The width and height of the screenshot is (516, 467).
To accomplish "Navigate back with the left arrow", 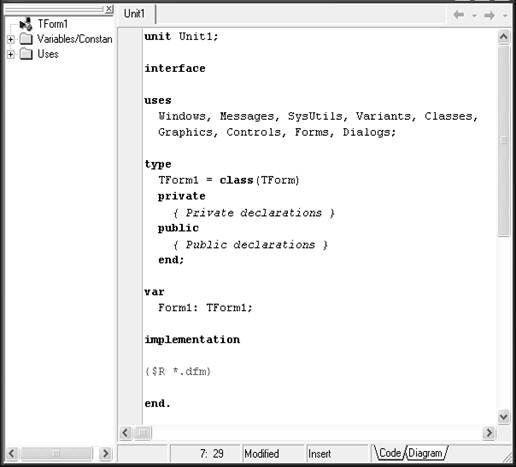I will 459,15.
